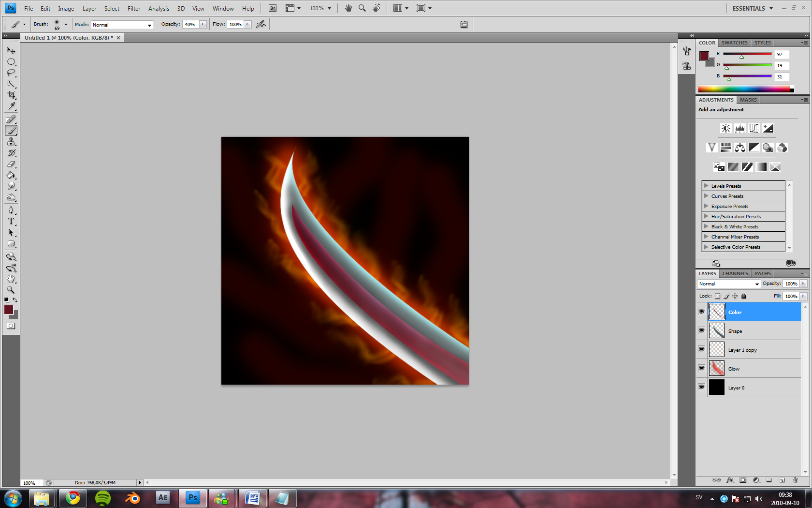The image size is (812, 508).
Task: Open the brush Opacity slider arrow
Action: [203, 24]
